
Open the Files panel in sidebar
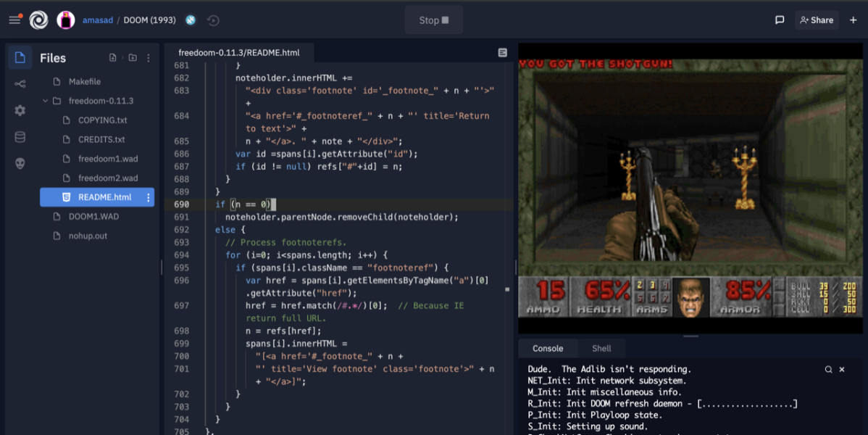20,58
